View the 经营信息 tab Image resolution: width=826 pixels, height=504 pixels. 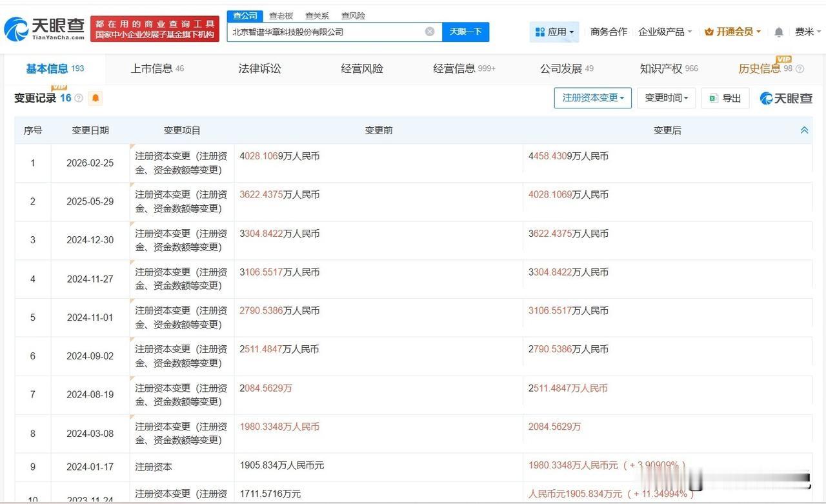[x=465, y=68]
